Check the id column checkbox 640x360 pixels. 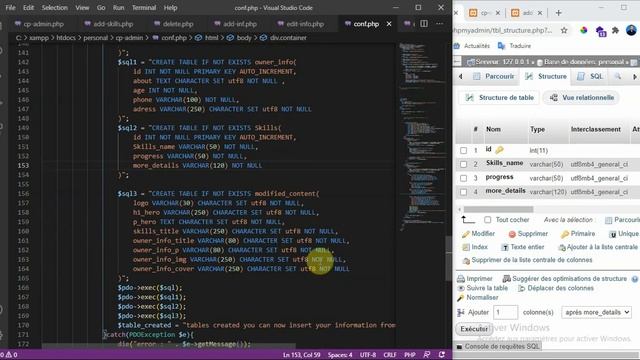pos(463,151)
